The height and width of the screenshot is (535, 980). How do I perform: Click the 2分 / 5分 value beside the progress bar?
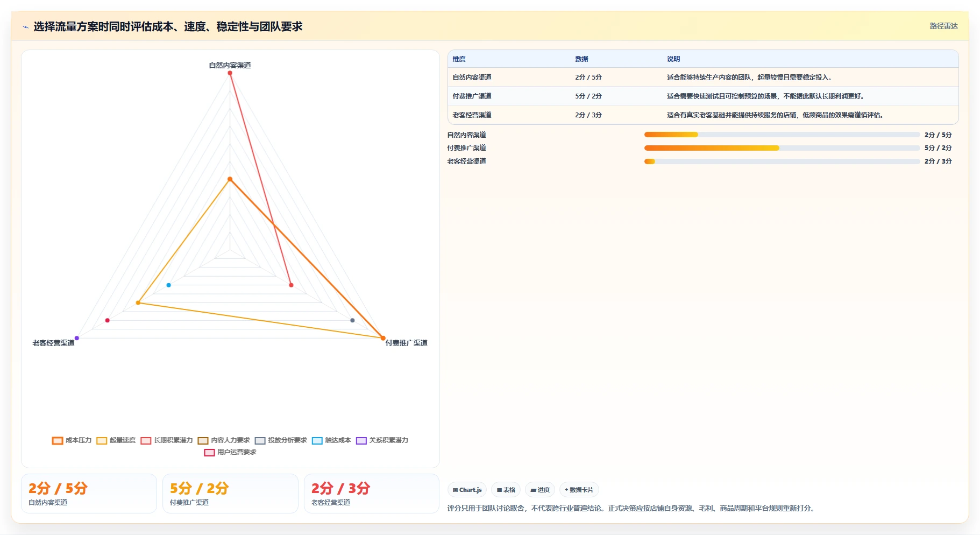938,135
